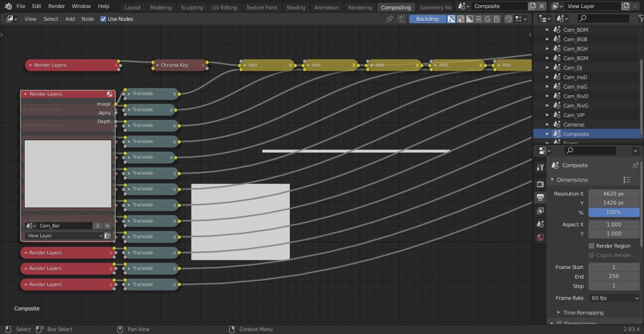Open outliner editor type dropdown
This screenshot has width=644, height=334.
coord(544,18)
